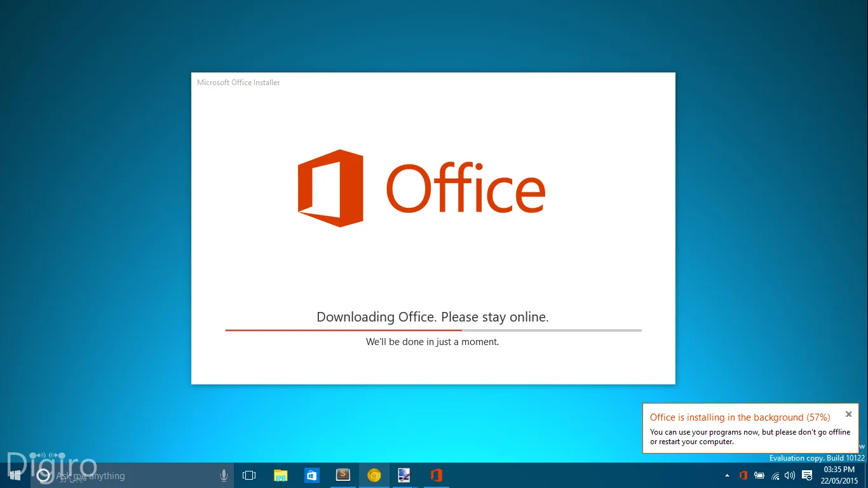Open the battery status tray icon
The width and height of the screenshot is (868, 488).
[x=759, y=475]
